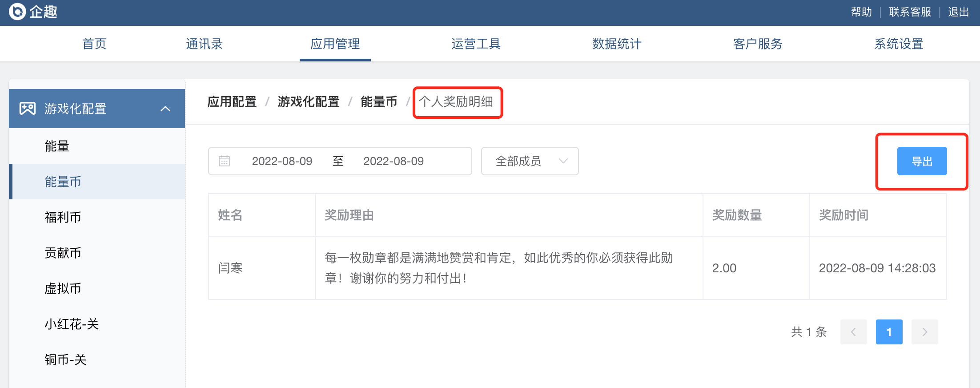Switch to the 运营工具 tab
The image size is (980, 388).
click(x=476, y=44)
